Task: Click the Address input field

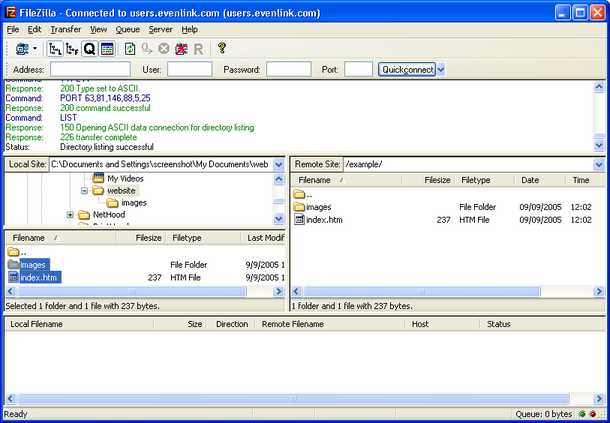Action: [90, 69]
